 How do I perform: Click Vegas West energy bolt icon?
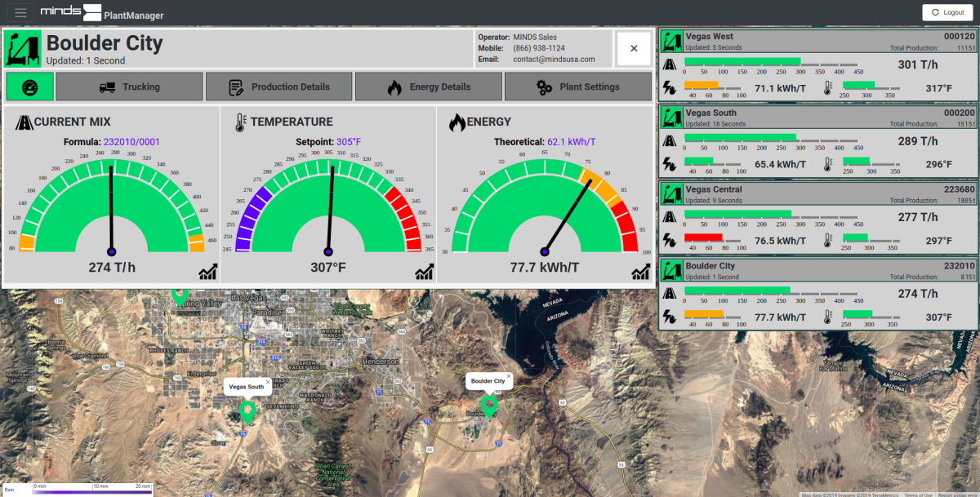[x=669, y=88]
